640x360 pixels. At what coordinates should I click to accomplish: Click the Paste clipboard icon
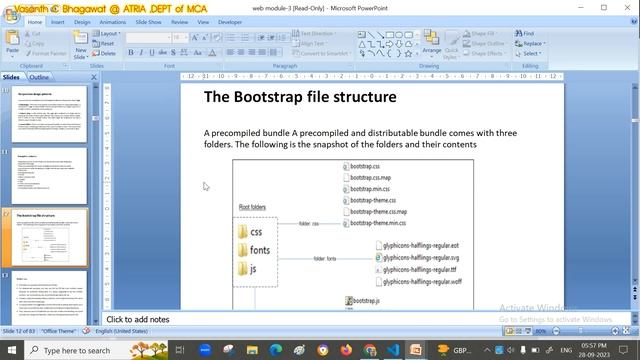click(13, 38)
